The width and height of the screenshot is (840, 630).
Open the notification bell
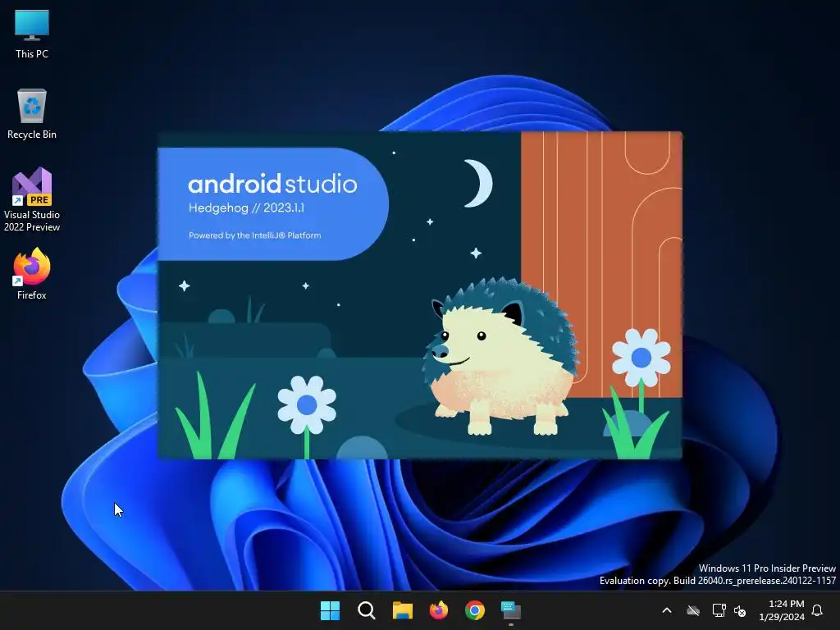pos(818,610)
